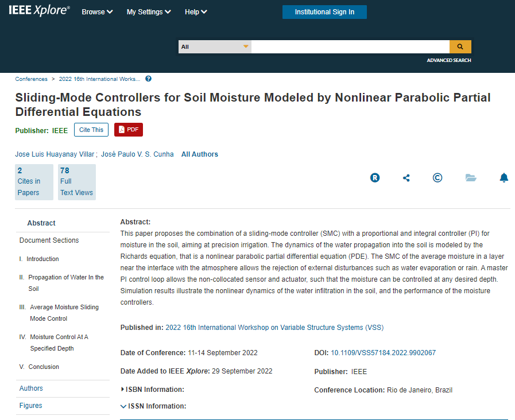The width and height of the screenshot is (515, 420).
Task: Select the Figures tab in sidebar
Action: click(x=31, y=406)
